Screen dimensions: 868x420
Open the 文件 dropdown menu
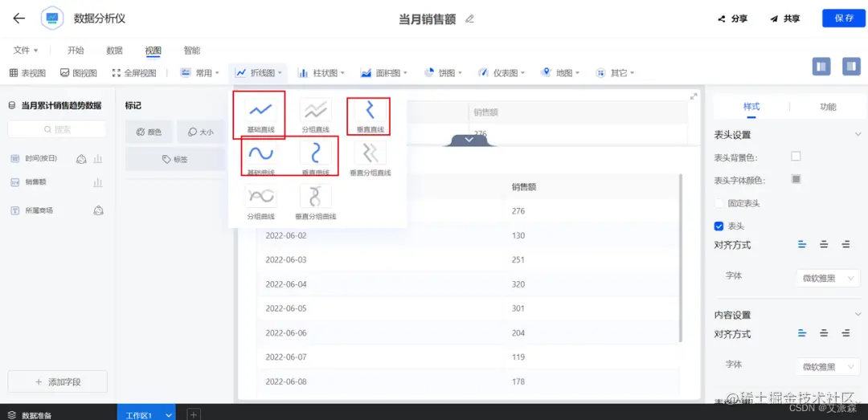(26, 51)
